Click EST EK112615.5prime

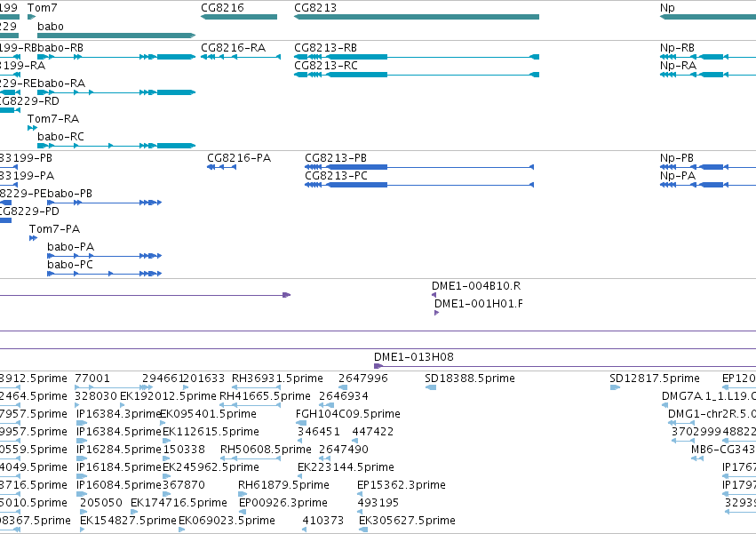(x=167, y=441)
